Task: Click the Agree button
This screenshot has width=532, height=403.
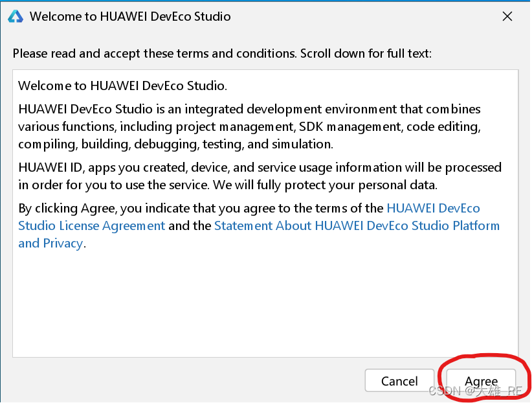Action: [481, 381]
